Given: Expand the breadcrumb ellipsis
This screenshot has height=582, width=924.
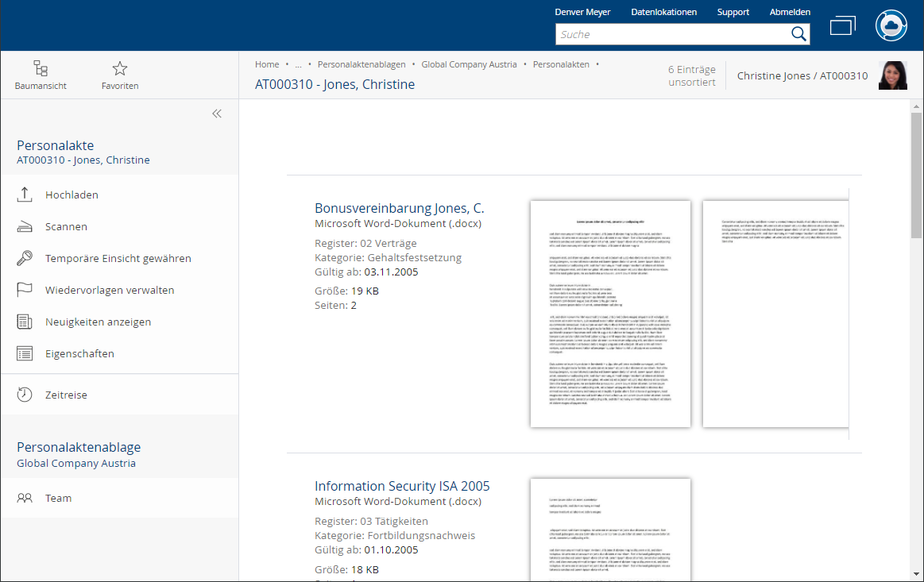Looking at the screenshot, I should [298, 65].
